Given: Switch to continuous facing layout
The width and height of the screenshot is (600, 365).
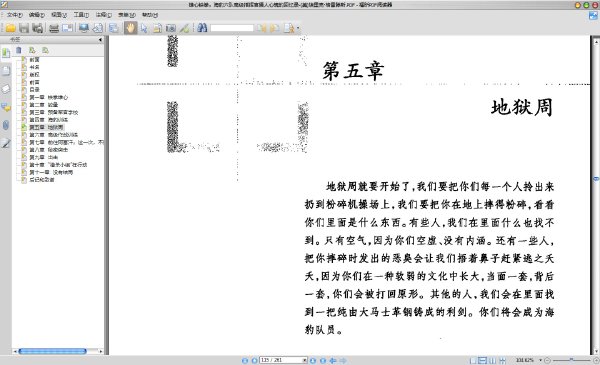Looking at the screenshot, I should (x=502, y=360).
